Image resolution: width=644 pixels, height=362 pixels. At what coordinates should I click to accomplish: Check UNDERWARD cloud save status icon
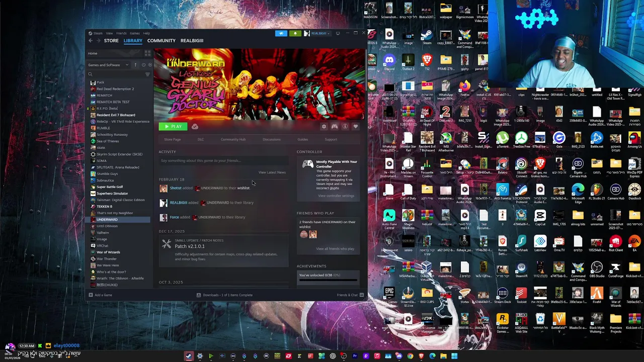(x=195, y=127)
